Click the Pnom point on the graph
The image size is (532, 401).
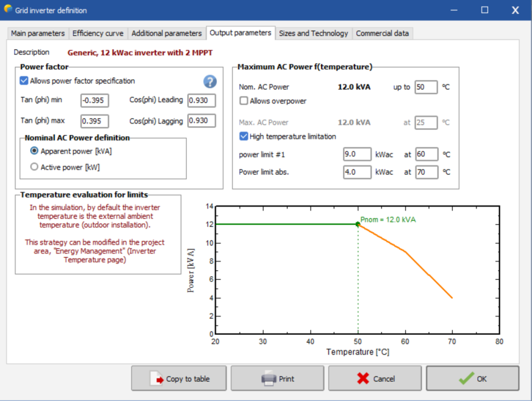[x=358, y=224]
